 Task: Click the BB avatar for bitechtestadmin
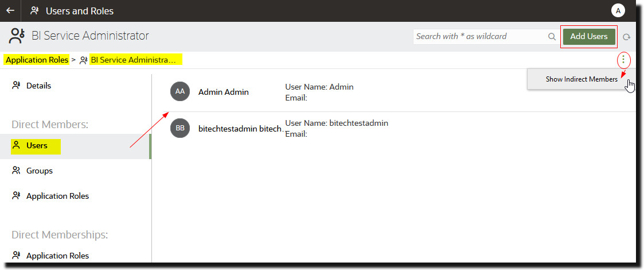point(180,129)
